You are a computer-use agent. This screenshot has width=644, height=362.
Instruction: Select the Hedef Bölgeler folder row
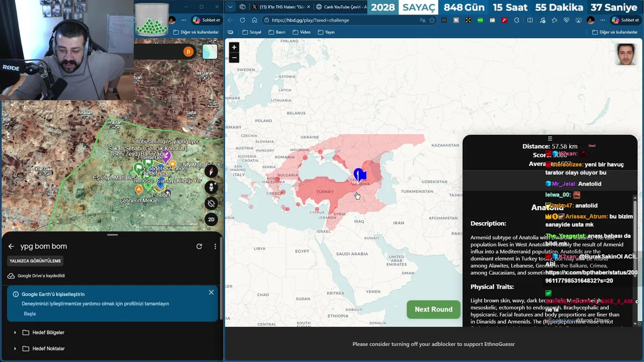112,332
